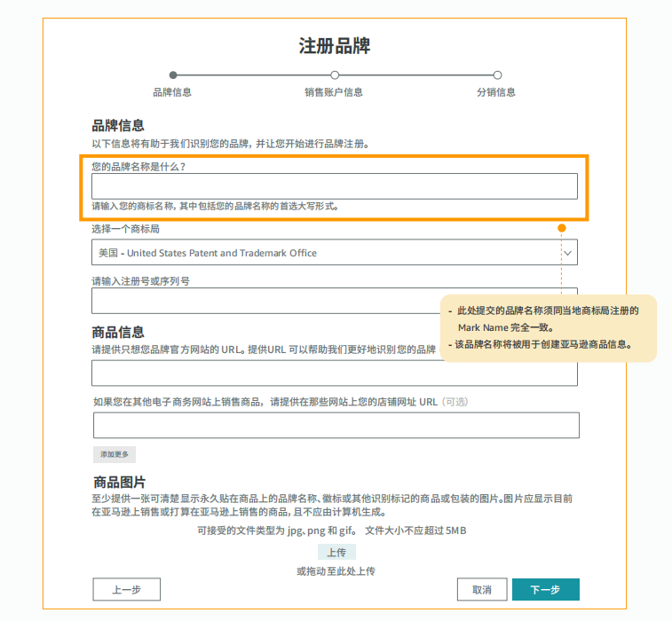Click the 您的品牌名称是什么 label
672x621 pixels.
[x=138, y=167]
